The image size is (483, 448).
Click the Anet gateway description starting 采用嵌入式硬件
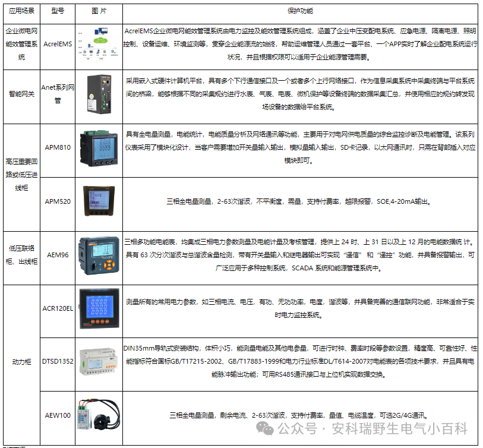point(300,94)
